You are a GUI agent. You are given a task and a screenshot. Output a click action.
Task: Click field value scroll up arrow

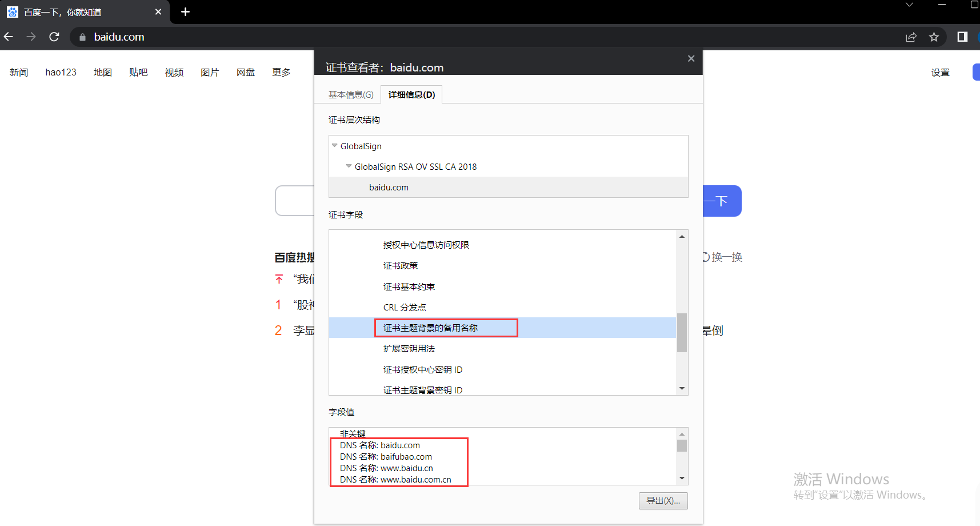pyautogui.click(x=682, y=434)
